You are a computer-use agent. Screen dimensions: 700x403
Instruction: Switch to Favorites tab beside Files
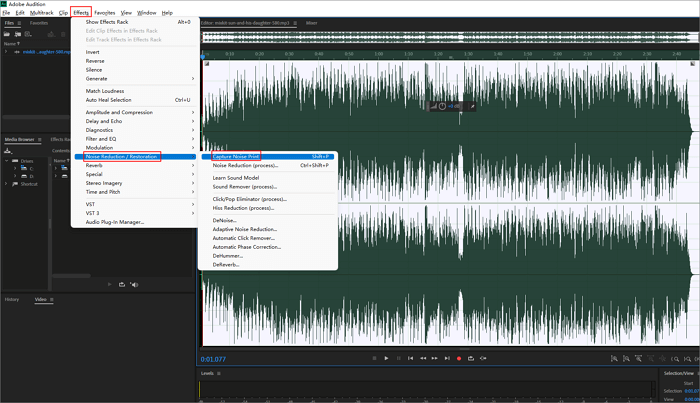click(39, 23)
